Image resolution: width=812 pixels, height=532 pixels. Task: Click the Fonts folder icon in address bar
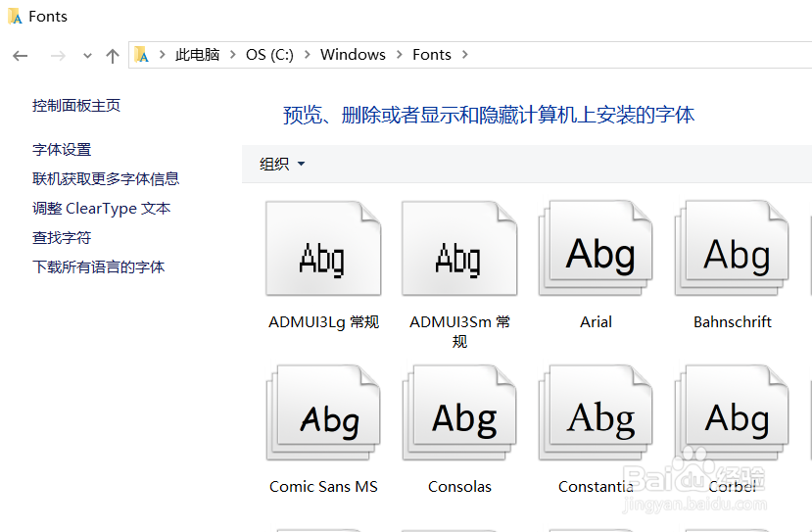coord(141,55)
